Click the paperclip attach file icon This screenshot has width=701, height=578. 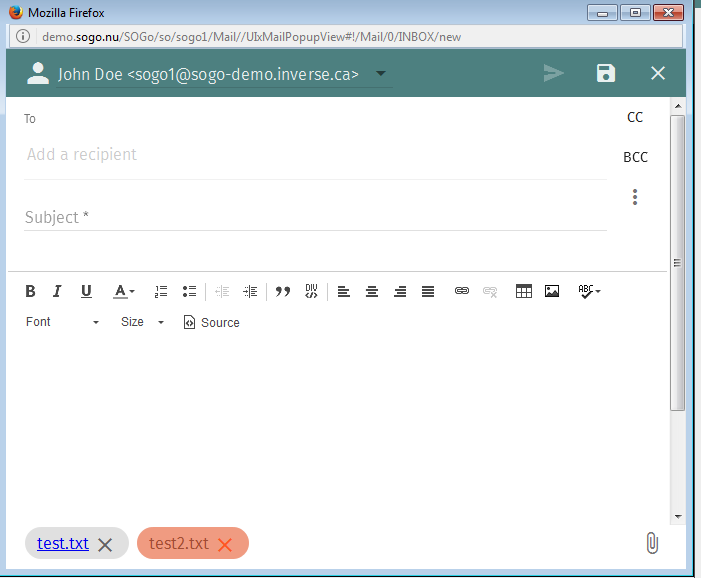click(651, 543)
